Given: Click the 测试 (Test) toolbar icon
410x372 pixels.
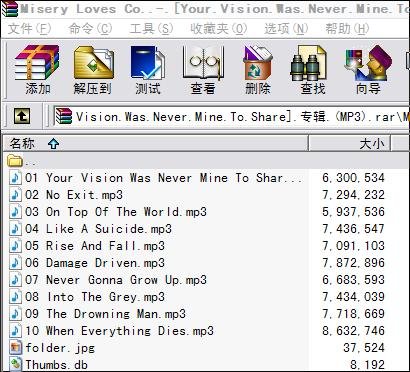Looking at the screenshot, I should point(148,63).
